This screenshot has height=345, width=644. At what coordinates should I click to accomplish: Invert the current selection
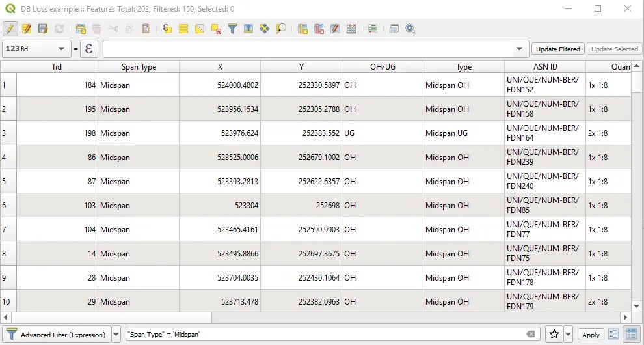coord(200,29)
